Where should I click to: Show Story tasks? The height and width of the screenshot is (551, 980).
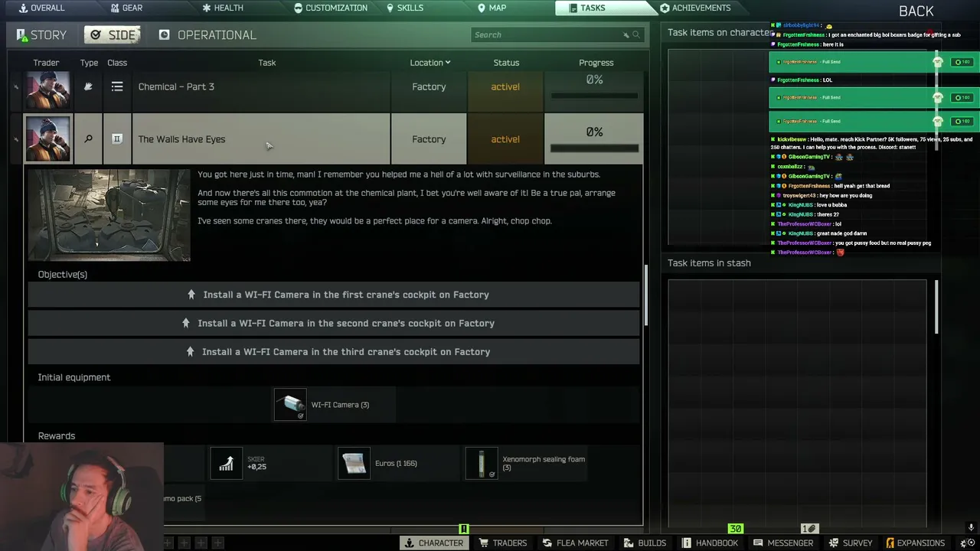(42, 35)
